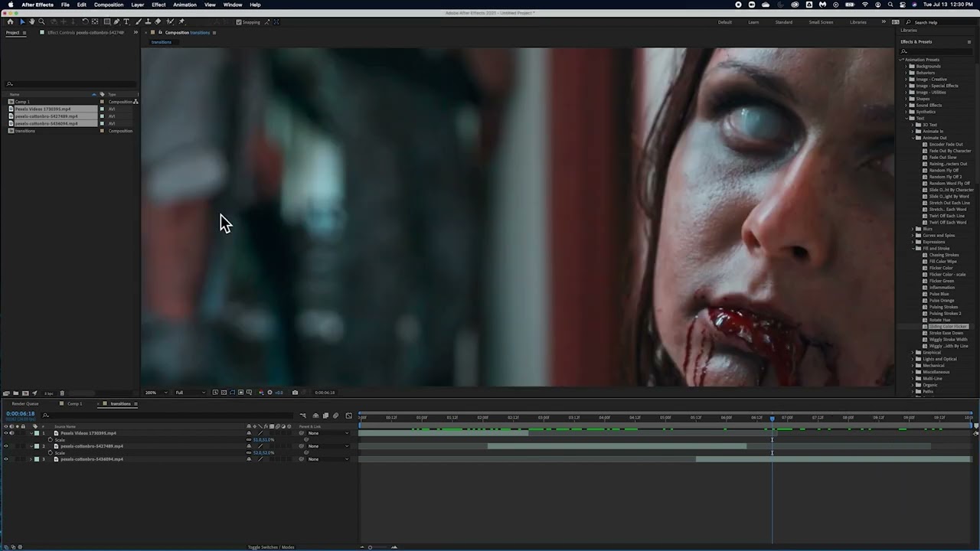
Task: Open the Animation menu
Action: (185, 5)
